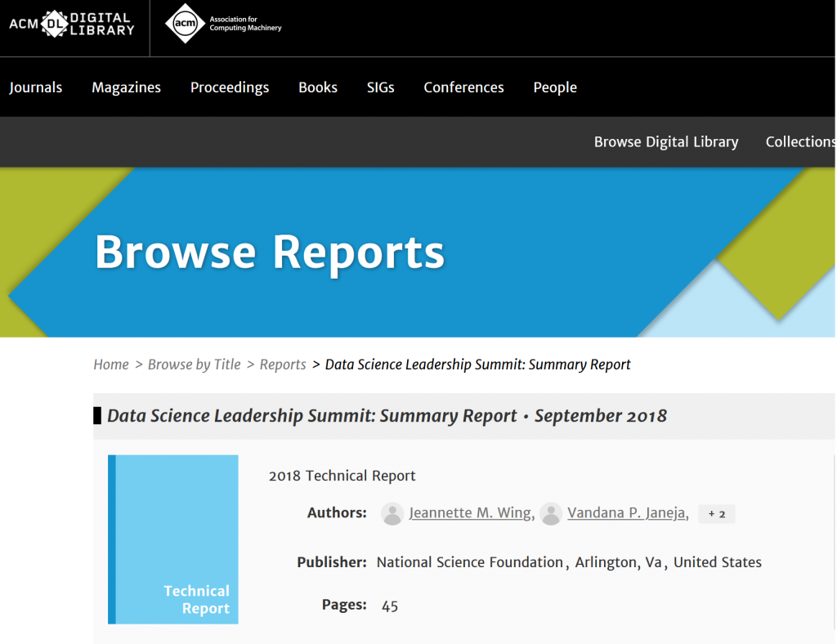Open the Books section
This screenshot has height=644, width=837.
(318, 87)
